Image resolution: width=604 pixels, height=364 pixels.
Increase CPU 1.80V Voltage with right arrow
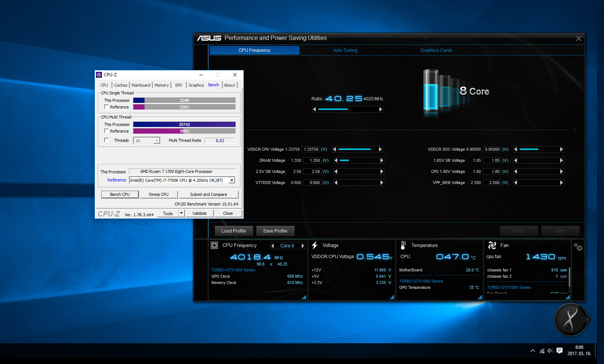561,171
